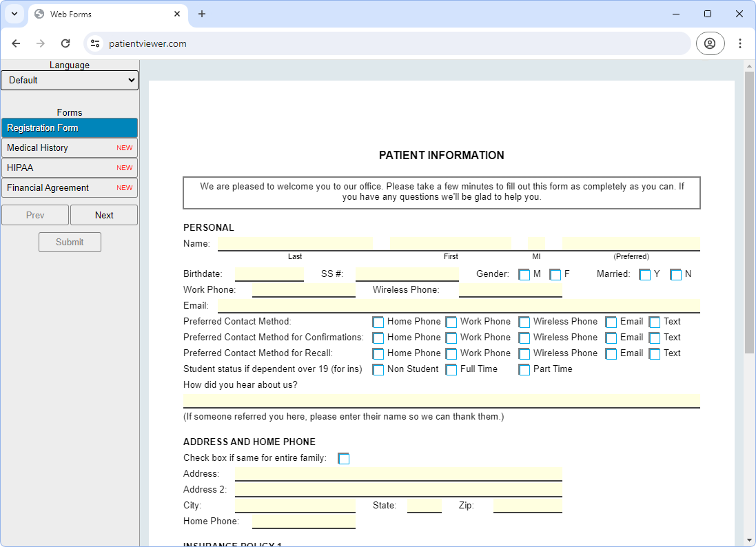Click the Email input field
Screen dimensions: 756x547
point(458,306)
